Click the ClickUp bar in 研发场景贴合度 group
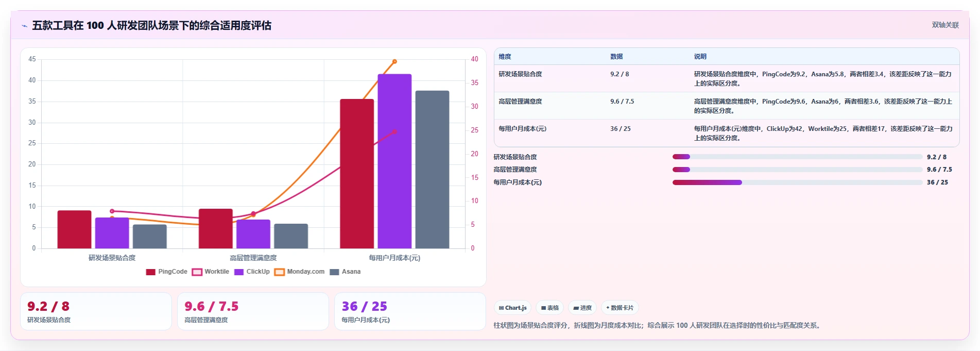 click(112, 233)
